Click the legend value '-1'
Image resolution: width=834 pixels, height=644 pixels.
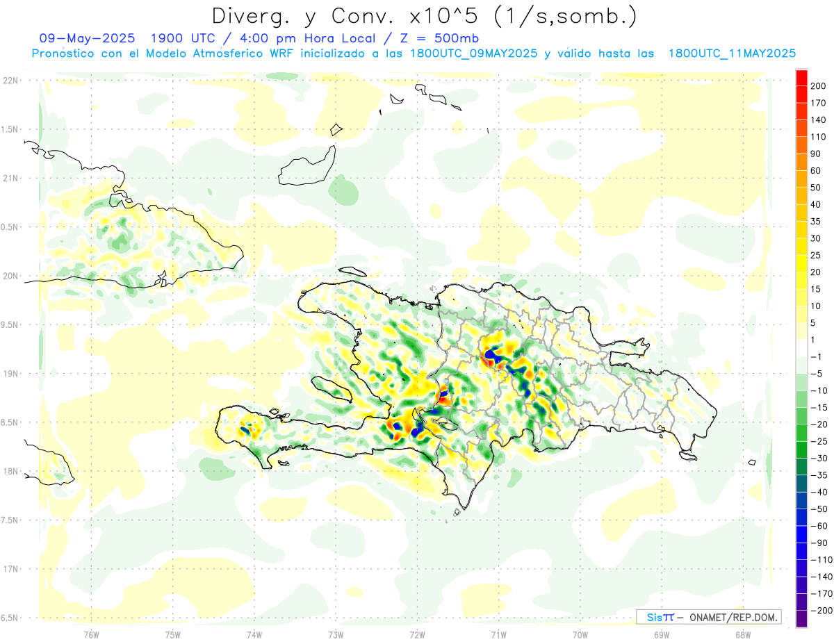[x=817, y=356]
